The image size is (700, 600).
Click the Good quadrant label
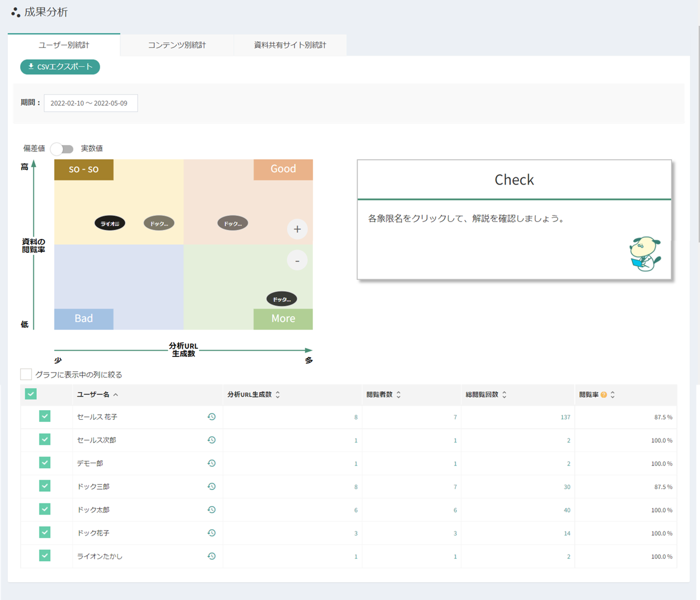click(283, 169)
